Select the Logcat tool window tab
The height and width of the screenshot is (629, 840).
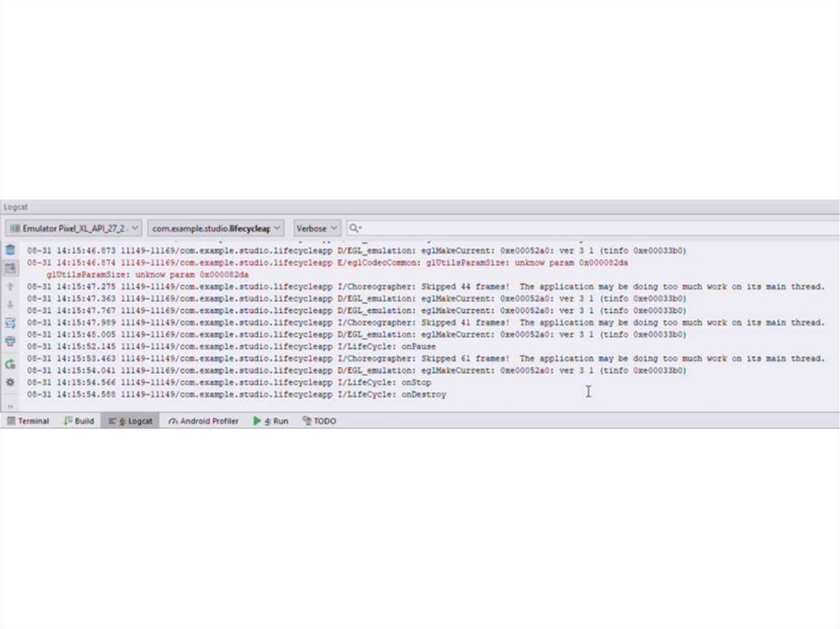pos(130,422)
